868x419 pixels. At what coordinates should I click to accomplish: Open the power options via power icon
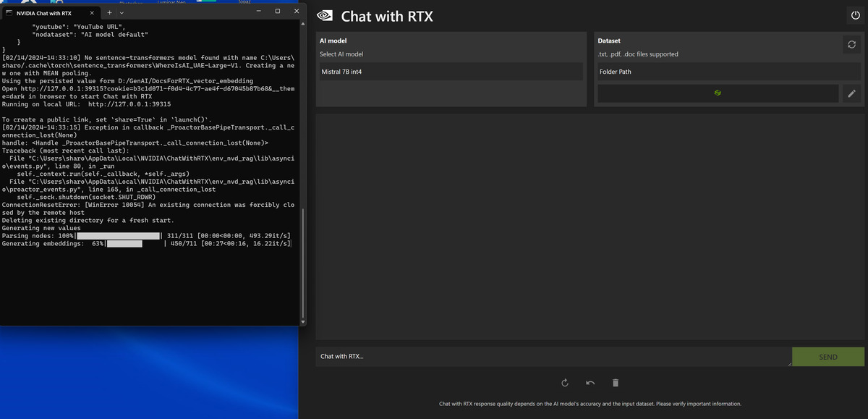[854, 16]
